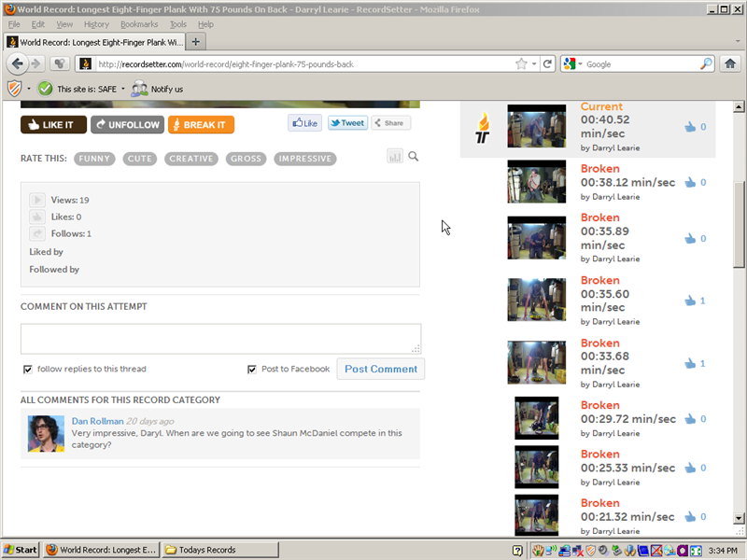The image size is (747, 560).
Task: Open the History menu
Action: (96, 24)
